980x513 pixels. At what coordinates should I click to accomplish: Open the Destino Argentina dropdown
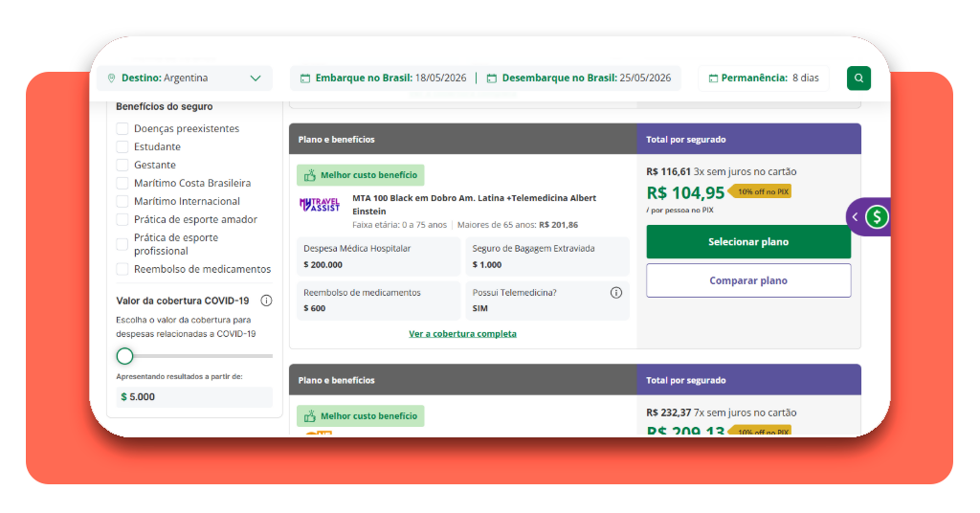(x=185, y=78)
